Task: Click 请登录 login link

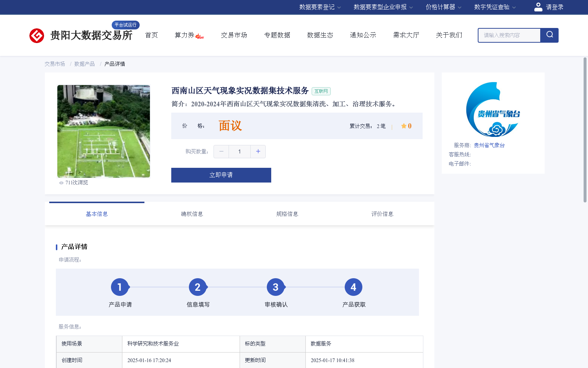Action: click(555, 7)
